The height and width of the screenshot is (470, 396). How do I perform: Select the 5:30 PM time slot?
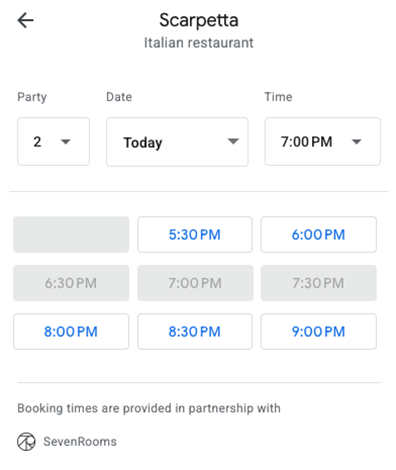tap(195, 234)
